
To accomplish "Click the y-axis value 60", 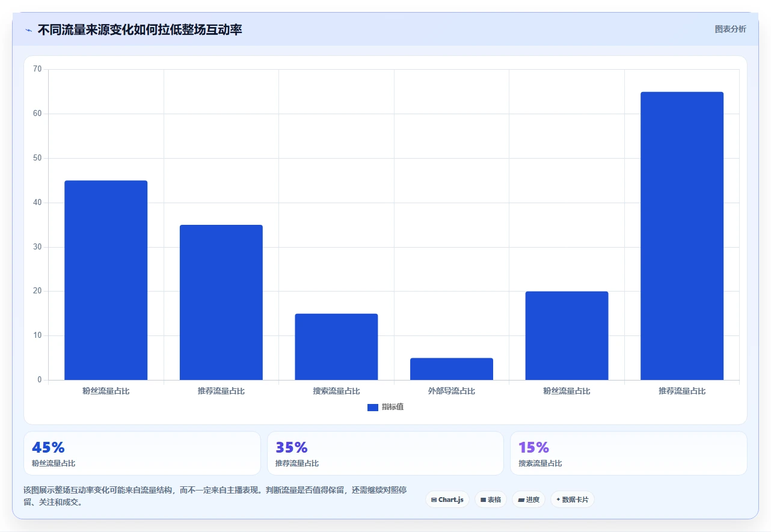I will 37,114.
